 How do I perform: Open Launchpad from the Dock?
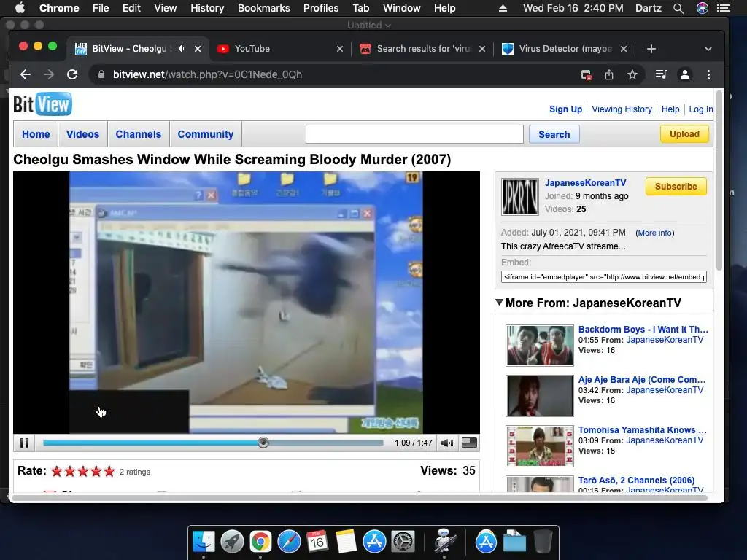pyautogui.click(x=232, y=542)
